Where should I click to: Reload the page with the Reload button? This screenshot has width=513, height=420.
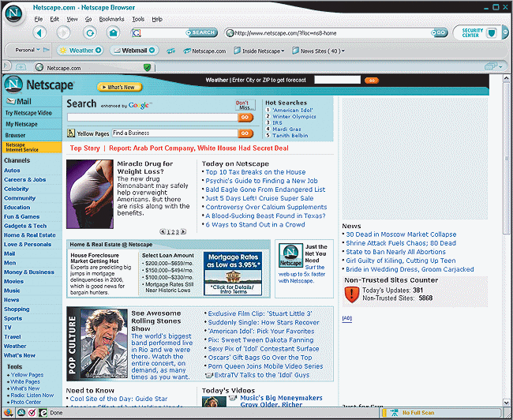(89, 32)
